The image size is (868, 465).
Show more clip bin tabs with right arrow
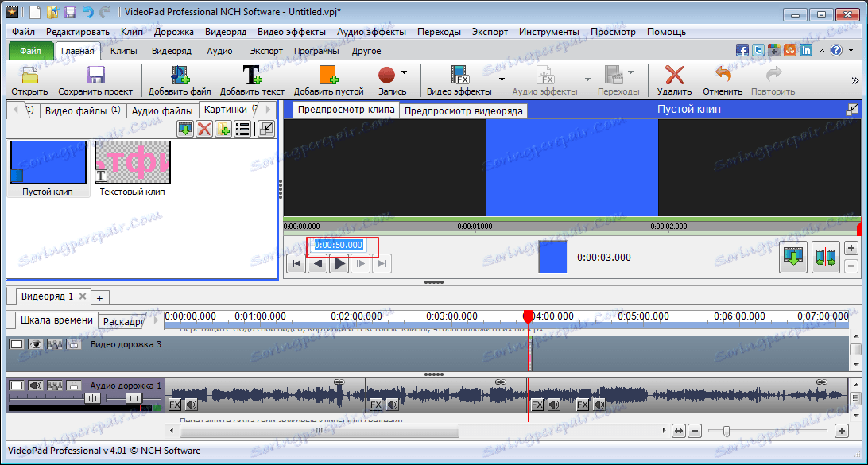pyautogui.click(x=269, y=109)
